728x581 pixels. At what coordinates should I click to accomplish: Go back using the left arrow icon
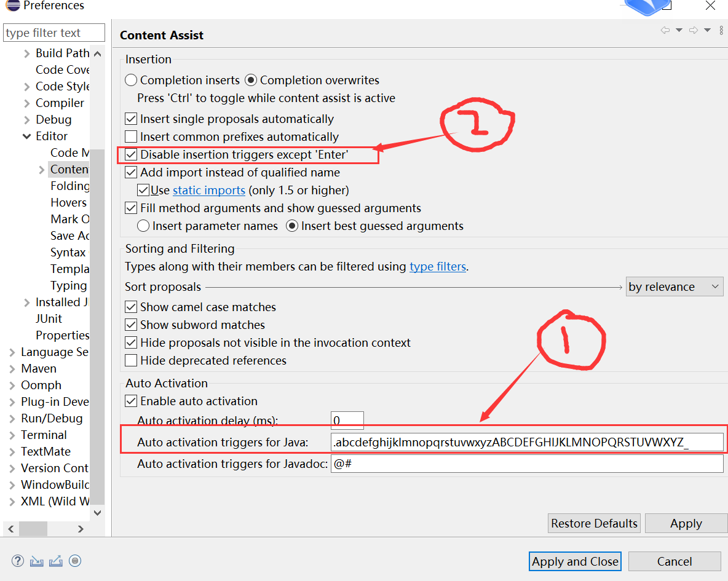(x=665, y=30)
